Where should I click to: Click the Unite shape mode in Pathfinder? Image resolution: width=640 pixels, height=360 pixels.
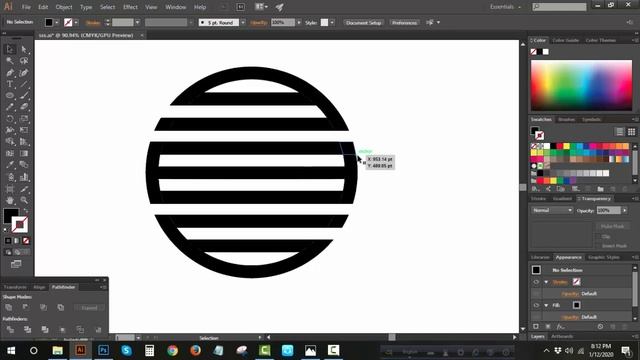(9, 307)
